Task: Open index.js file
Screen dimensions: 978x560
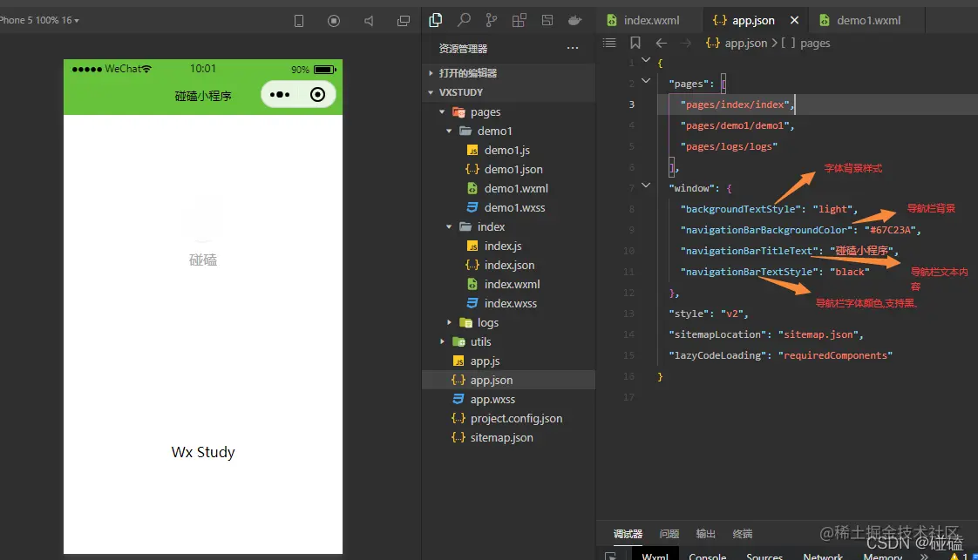Action: pos(509,246)
